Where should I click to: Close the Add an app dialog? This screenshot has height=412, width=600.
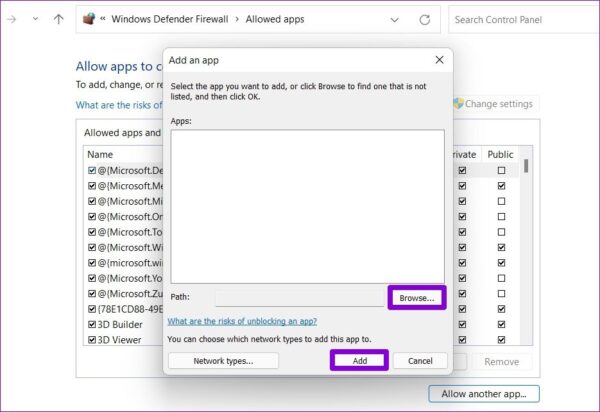439,60
